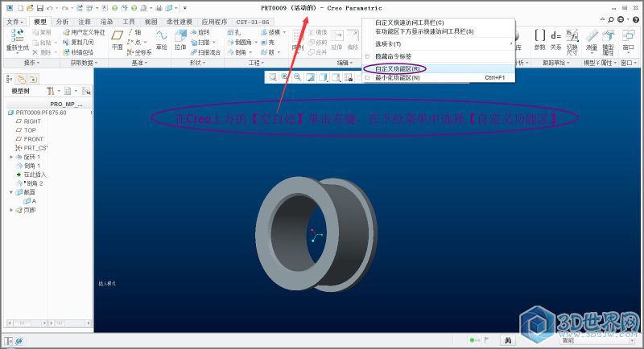Select the 壳 shell tool

click(x=268, y=43)
